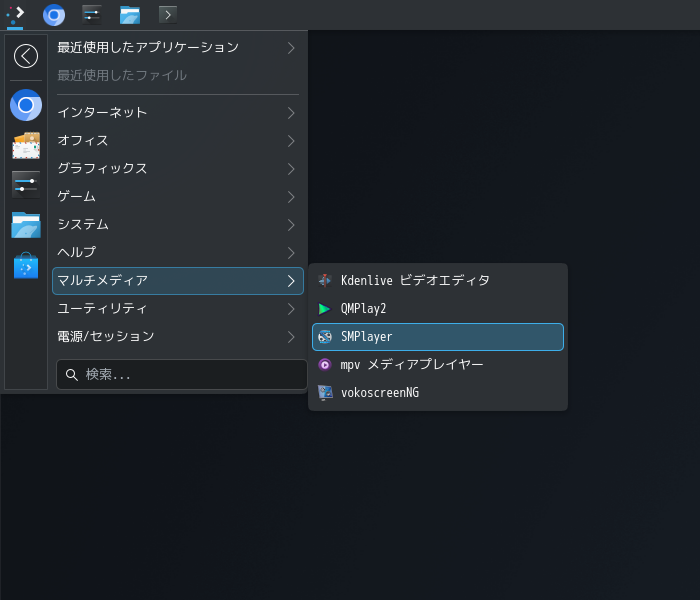Open file manager from the top panel
Image resolution: width=700 pixels, height=600 pixels.
click(x=130, y=14)
